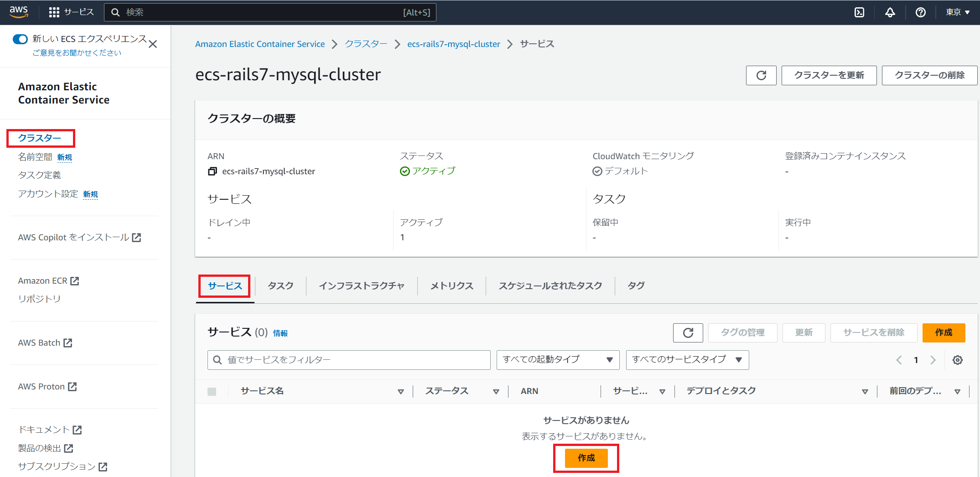Click the デフォルト CloudWatch monitoring value
This screenshot has height=477, width=980.
click(626, 171)
